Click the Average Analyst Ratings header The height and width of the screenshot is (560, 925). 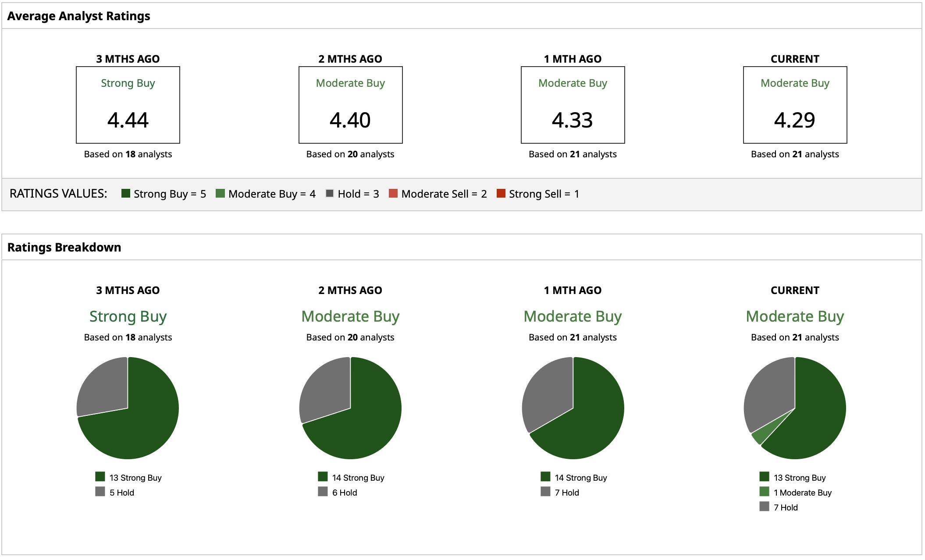pos(79,16)
